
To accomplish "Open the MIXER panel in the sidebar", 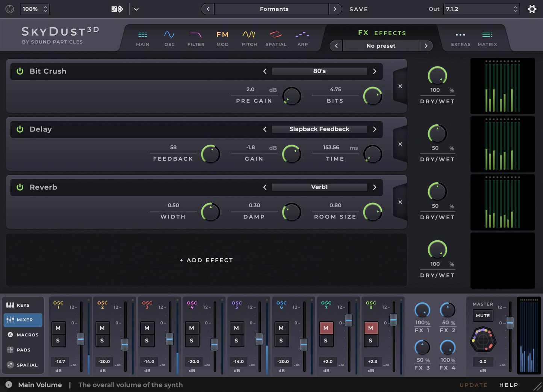I will coord(23,320).
